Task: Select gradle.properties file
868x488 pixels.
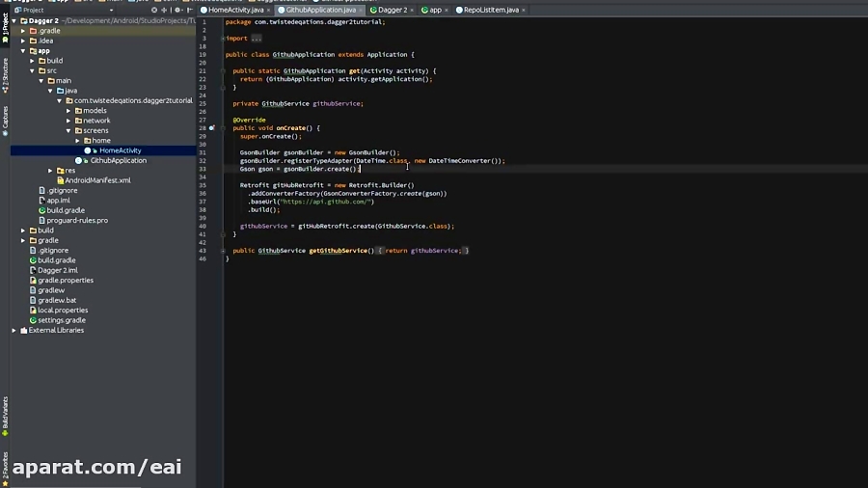Action: (66, 280)
